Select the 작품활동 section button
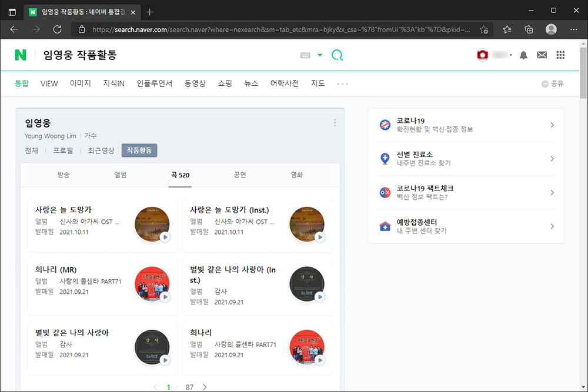The width and height of the screenshot is (588, 392). coord(139,150)
